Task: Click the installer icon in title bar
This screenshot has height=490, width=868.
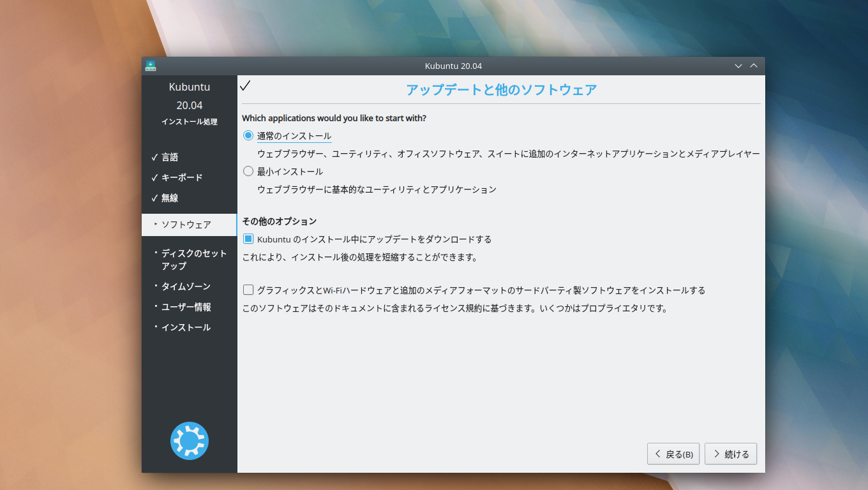Action: tap(151, 66)
